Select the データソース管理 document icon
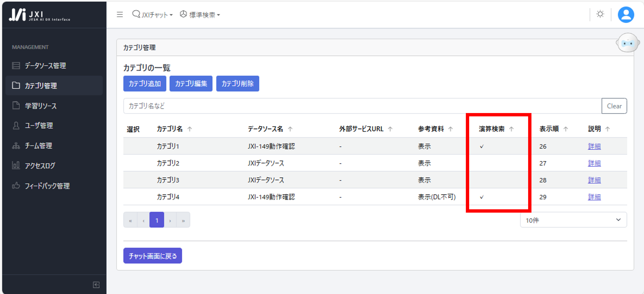This screenshot has height=294, width=644. (16, 66)
